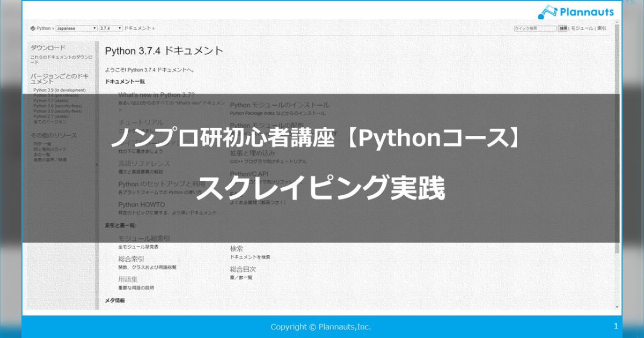This screenshot has width=644, height=338.
Task: Open Python 3.9 (in development) documentation
Action: [x=59, y=90]
